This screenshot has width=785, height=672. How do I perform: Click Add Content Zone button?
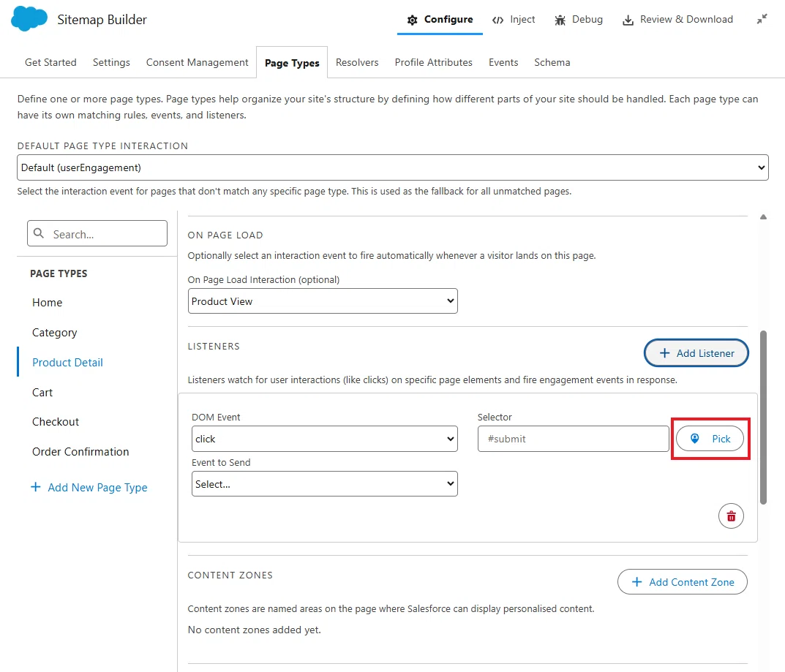click(683, 582)
